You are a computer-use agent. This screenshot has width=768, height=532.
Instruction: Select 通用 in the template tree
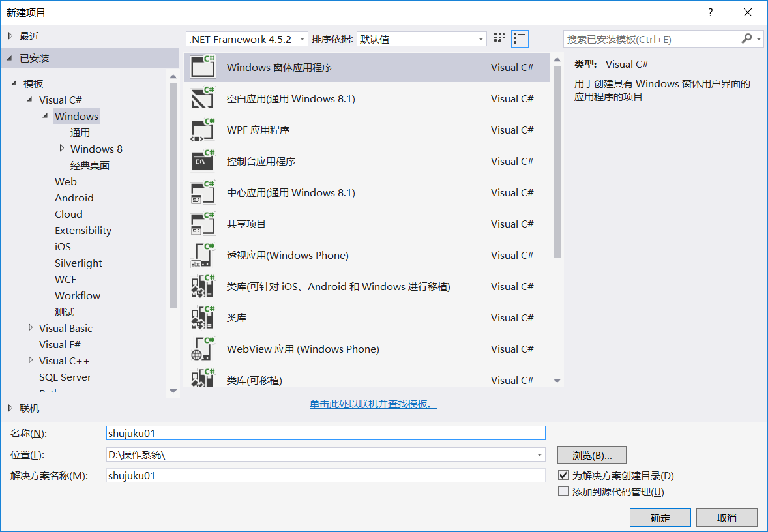[80, 132]
